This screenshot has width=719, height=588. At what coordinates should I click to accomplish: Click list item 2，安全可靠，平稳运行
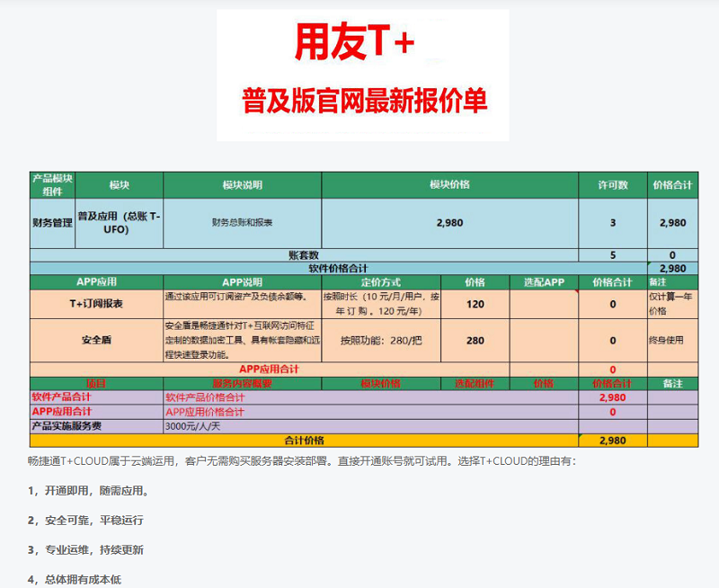(x=85, y=520)
